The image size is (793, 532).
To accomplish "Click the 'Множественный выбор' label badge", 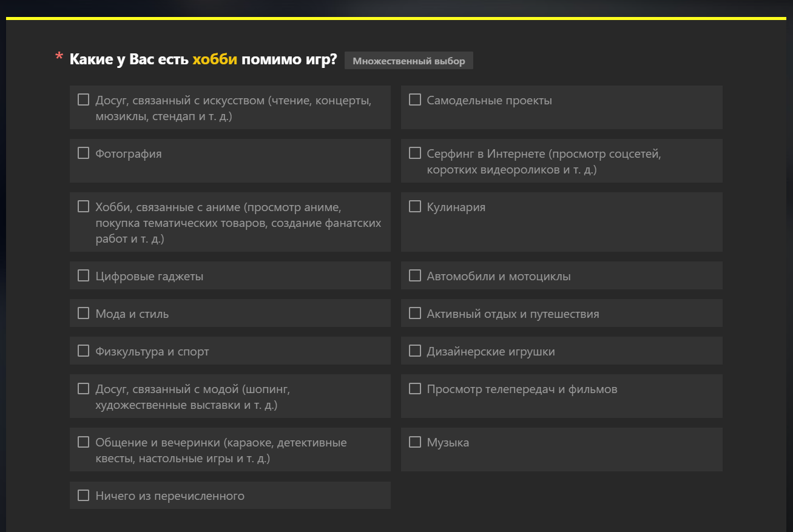I will (x=408, y=61).
